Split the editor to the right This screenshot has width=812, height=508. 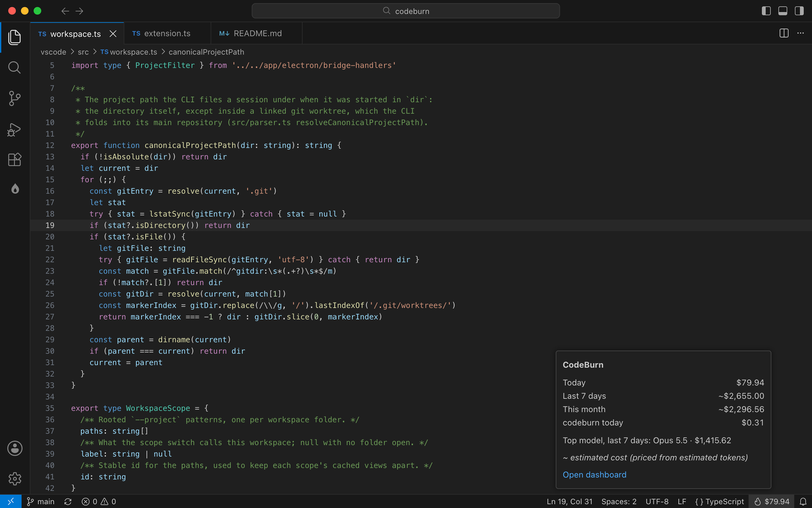784,33
